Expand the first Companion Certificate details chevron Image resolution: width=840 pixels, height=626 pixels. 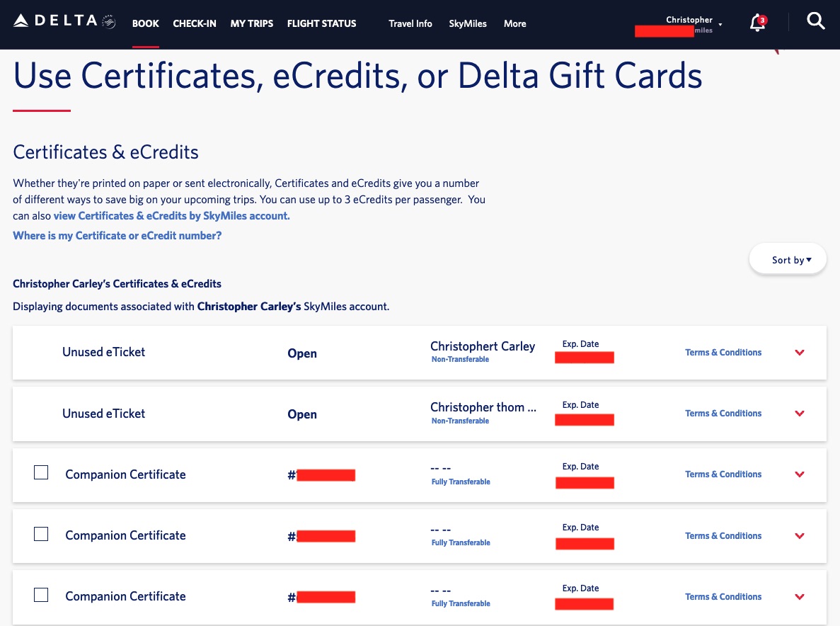(800, 474)
